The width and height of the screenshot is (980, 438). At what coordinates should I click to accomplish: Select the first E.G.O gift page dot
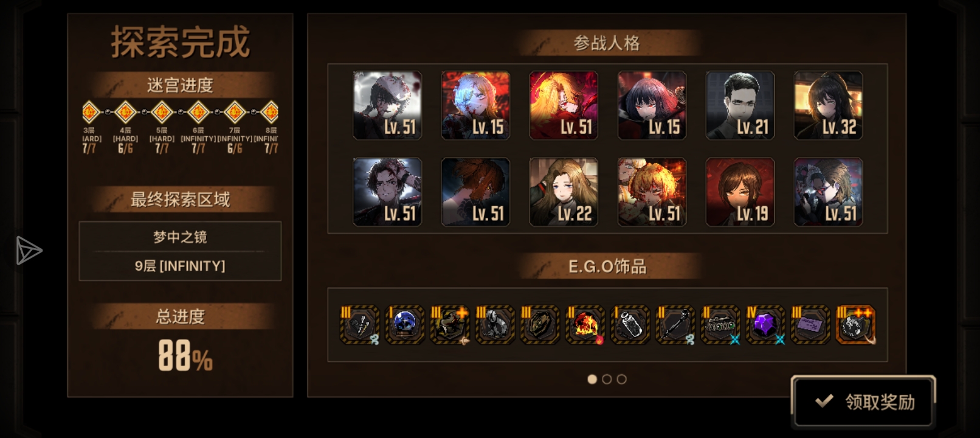tap(592, 379)
